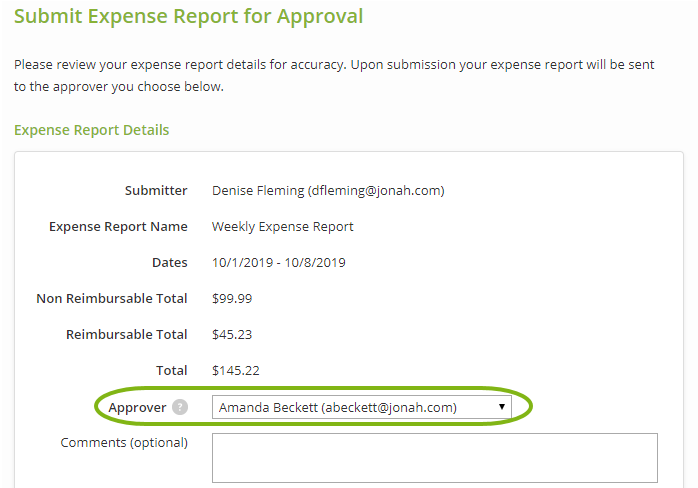Click inside the Comments (optional) text box
The width and height of the screenshot is (698, 488).
[434, 458]
